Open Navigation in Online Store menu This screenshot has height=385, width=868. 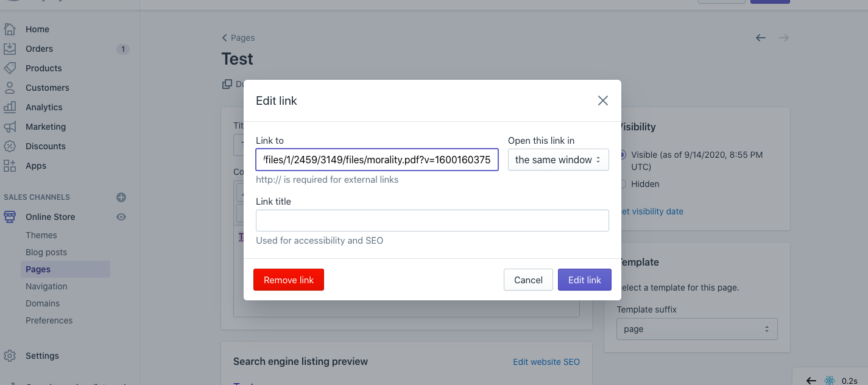point(46,286)
